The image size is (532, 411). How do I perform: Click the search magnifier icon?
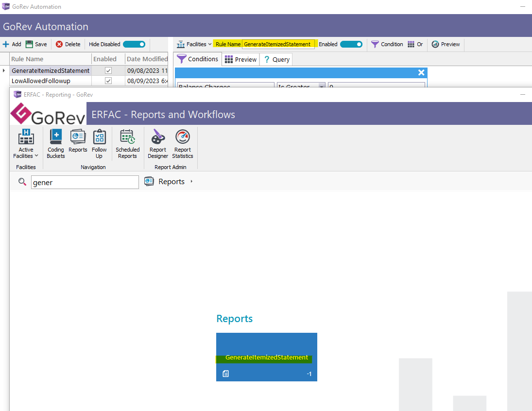pos(22,182)
